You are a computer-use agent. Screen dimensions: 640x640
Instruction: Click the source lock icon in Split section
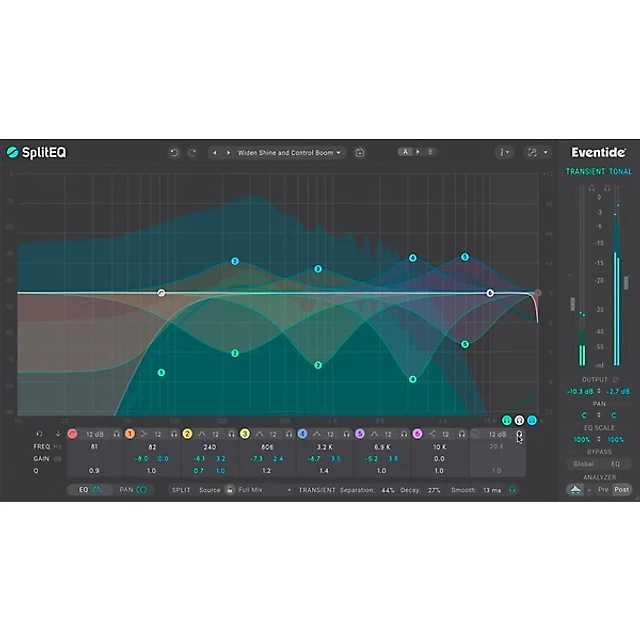coord(229,490)
